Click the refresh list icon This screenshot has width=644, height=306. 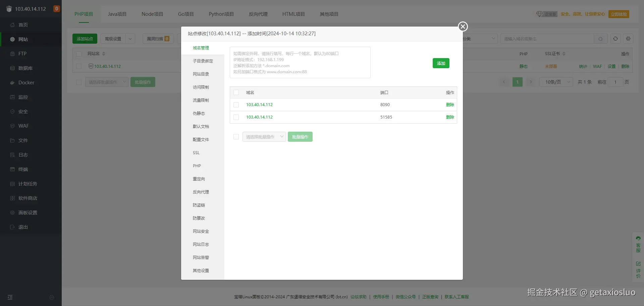click(615, 39)
